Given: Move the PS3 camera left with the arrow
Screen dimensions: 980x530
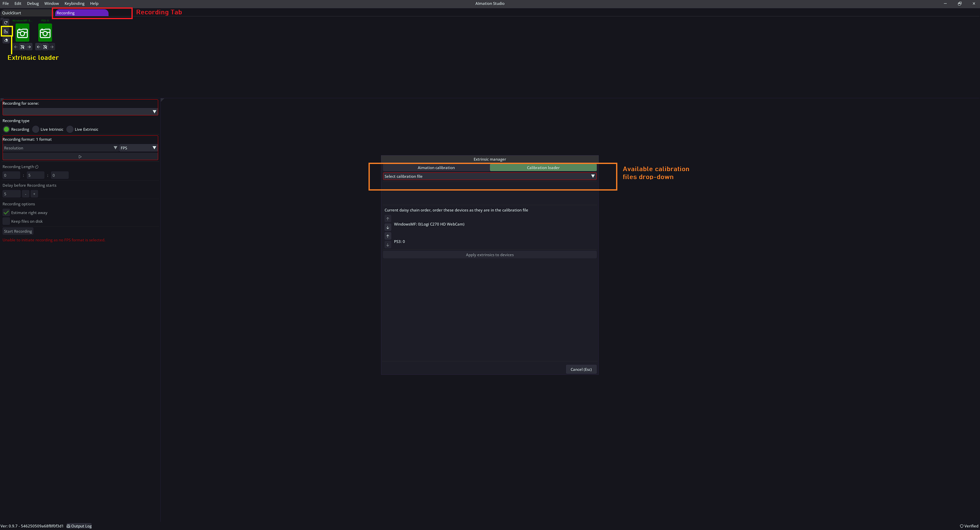Looking at the screenshot, I should point(38,47).
